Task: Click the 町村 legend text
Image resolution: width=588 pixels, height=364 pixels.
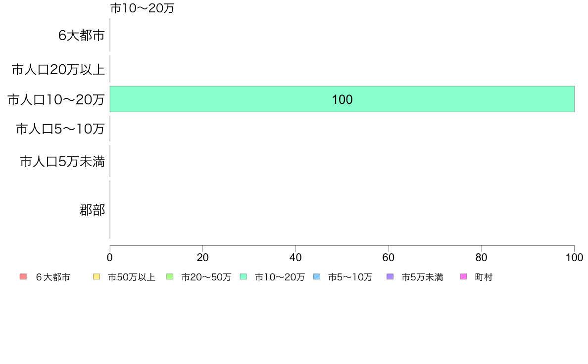Action: tap(484, 277)
